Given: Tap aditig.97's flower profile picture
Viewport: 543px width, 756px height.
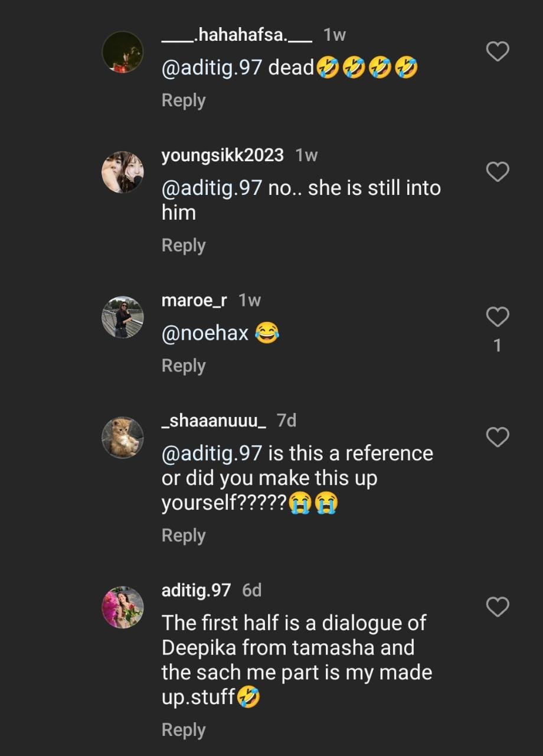Looking at the screenshot, I should tap(123, 607).
